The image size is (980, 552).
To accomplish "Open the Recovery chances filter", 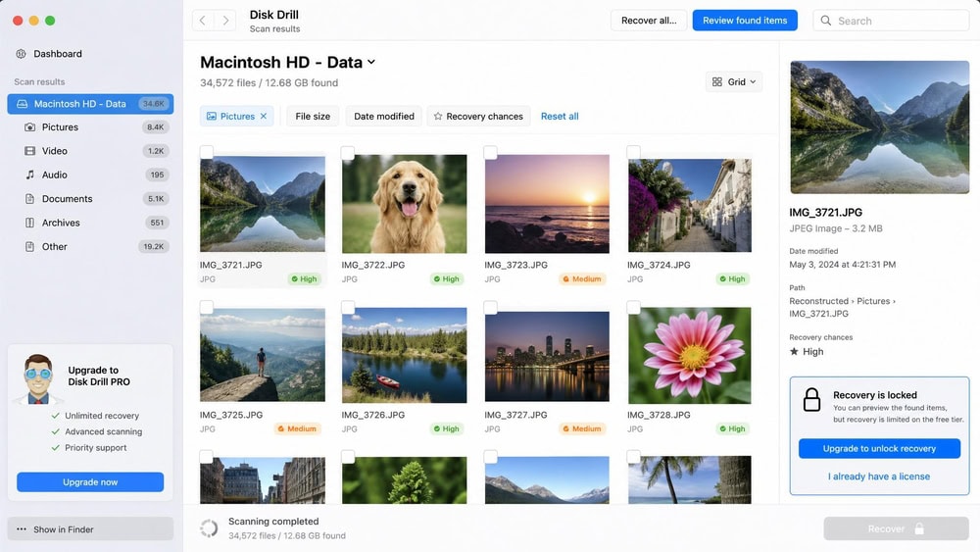I will [478, 117].
